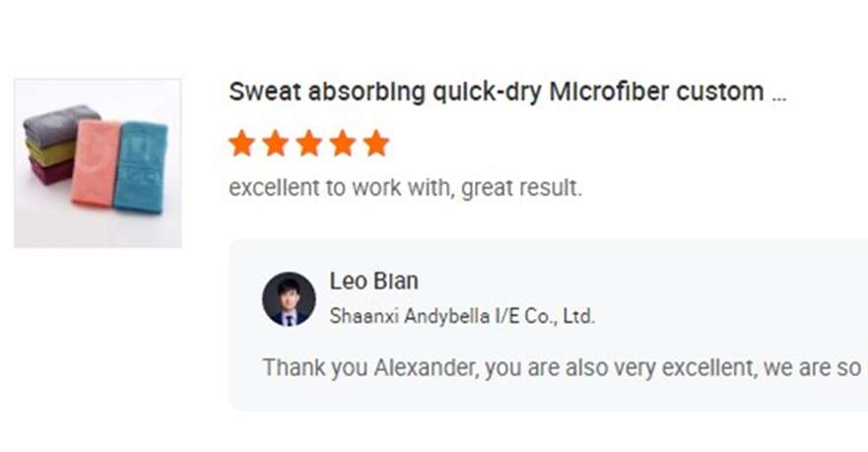Select the fifth orange rating star
The image size is (868, 452).
coord(375,144)
